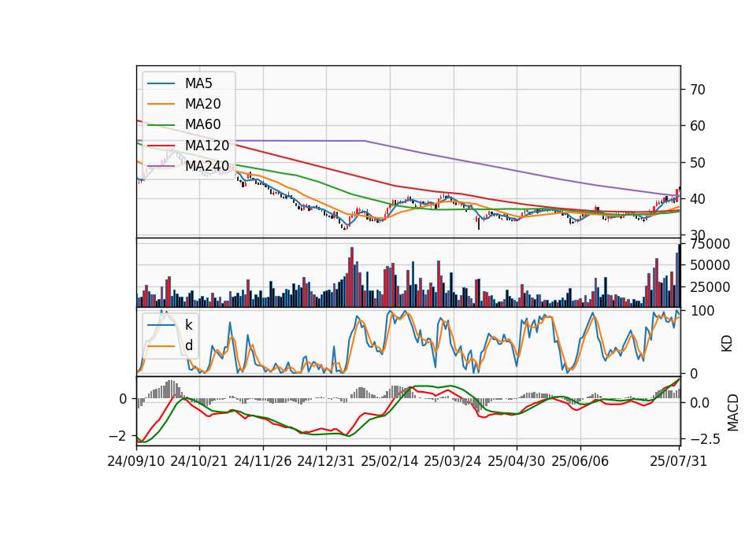Click the final volume bar at 25/07/31
Screen dimensions: 756x543
pyautogui.click(x=680, y=275)
